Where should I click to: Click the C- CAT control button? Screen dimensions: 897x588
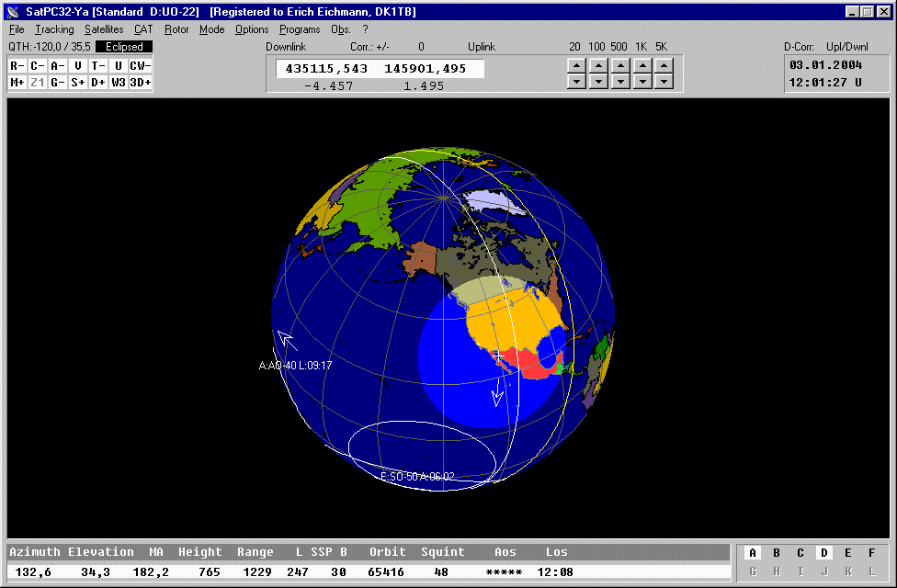pos(37,65)
